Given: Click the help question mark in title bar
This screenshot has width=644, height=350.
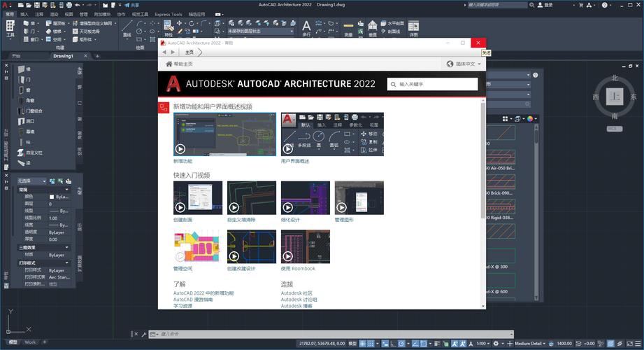Looking at the screenshot, I should click(605, 5).
